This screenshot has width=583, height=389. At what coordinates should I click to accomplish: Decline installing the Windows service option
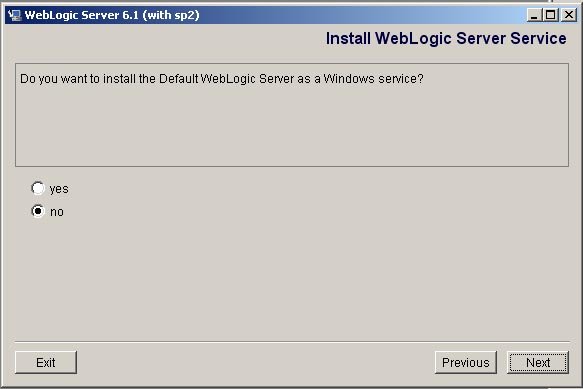(x=38, y=211)
